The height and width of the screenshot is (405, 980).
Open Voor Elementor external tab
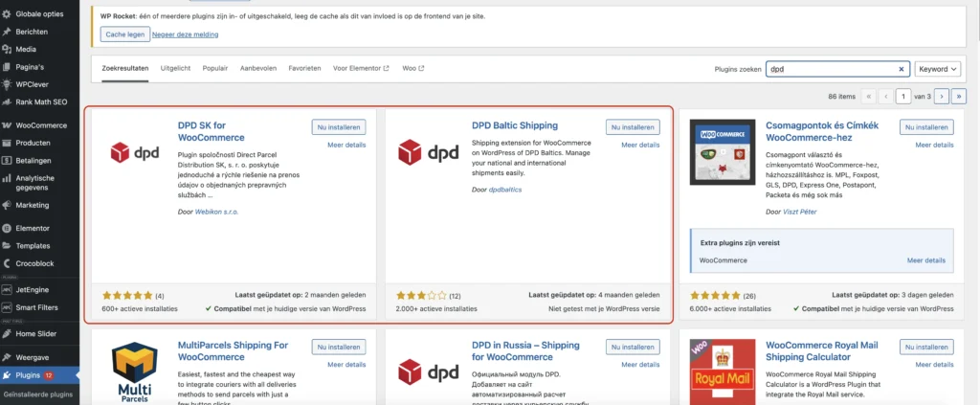pos(361,68)
